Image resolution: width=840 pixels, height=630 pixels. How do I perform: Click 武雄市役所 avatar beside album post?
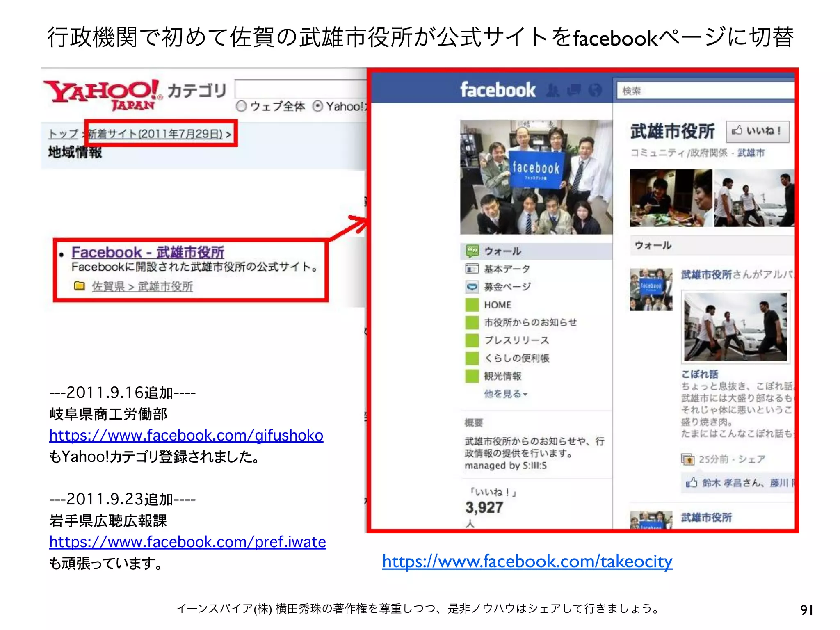[651, 290]
